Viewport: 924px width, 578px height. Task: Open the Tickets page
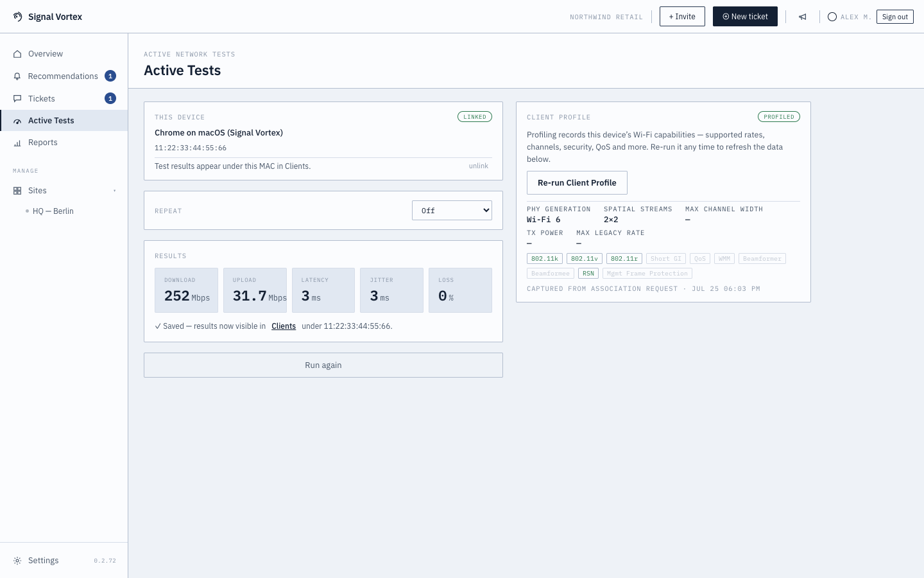(64, 99)
